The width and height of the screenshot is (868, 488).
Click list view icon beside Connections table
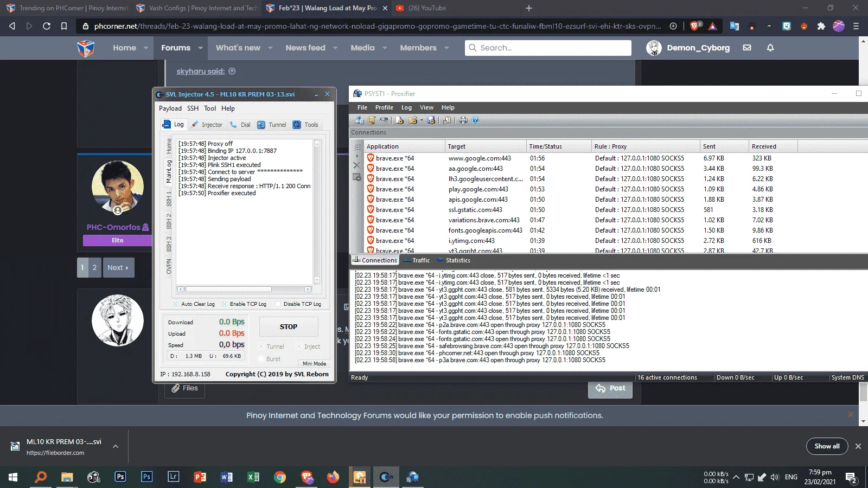pyautogui.click(x=357, y=147)
